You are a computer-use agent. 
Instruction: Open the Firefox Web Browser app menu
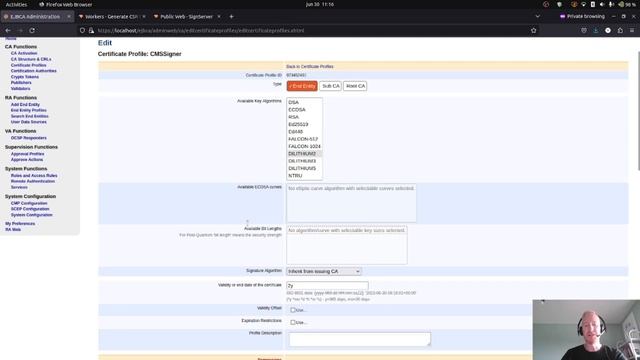[66, 4]
